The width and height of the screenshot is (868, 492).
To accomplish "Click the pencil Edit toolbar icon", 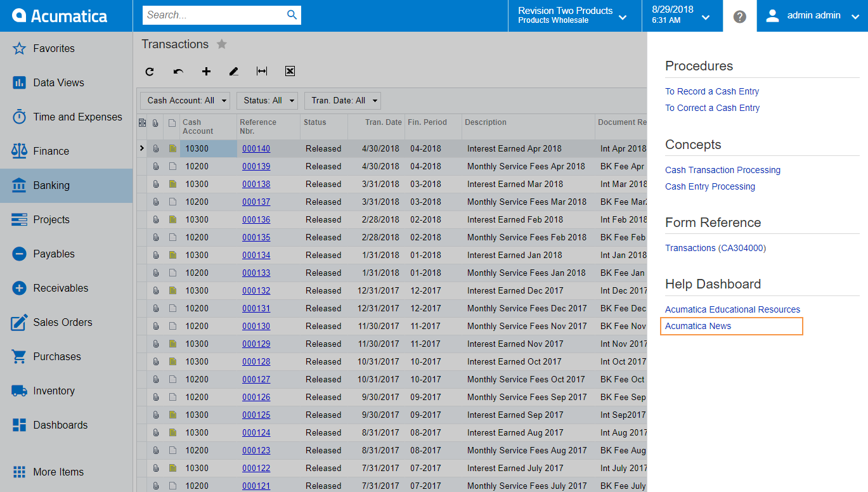I will point(233,72).
